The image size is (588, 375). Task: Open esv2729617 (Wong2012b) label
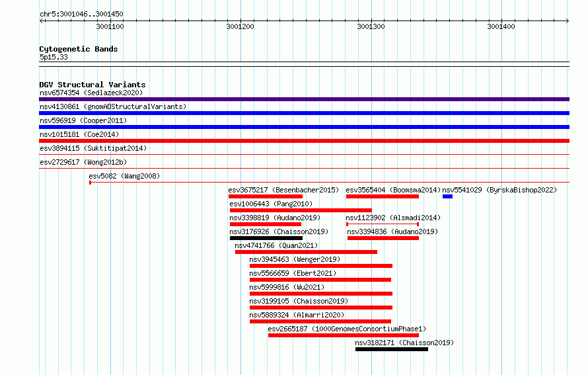83,162
